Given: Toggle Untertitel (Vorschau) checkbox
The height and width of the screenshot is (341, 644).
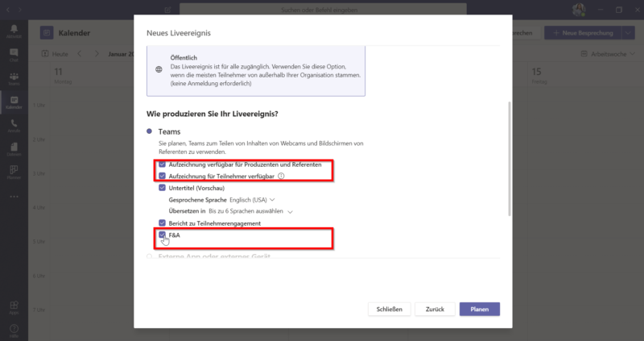Looking at the screenshot, I should point(163,188).
